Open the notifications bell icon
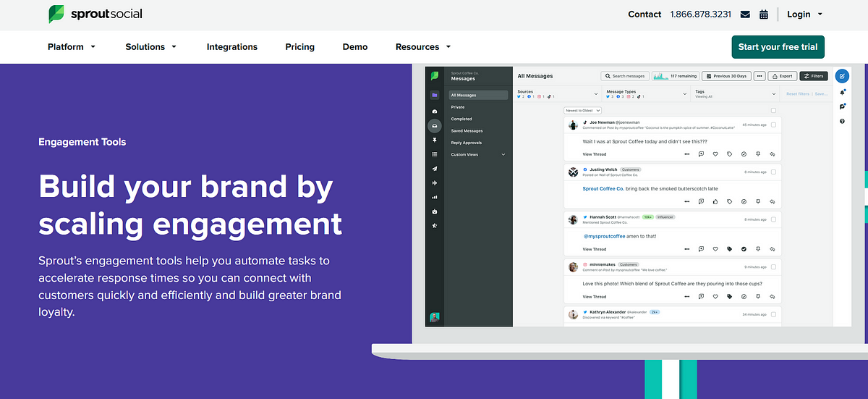Image resolution: width=868 pixels, height=399 pixels. point(842,92)
